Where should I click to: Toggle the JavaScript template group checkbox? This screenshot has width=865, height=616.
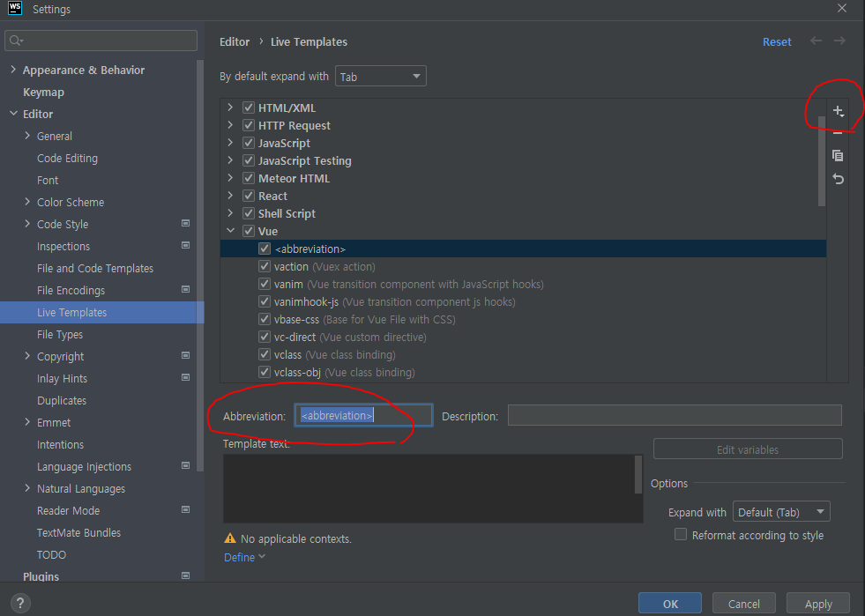tap(249, 143)
